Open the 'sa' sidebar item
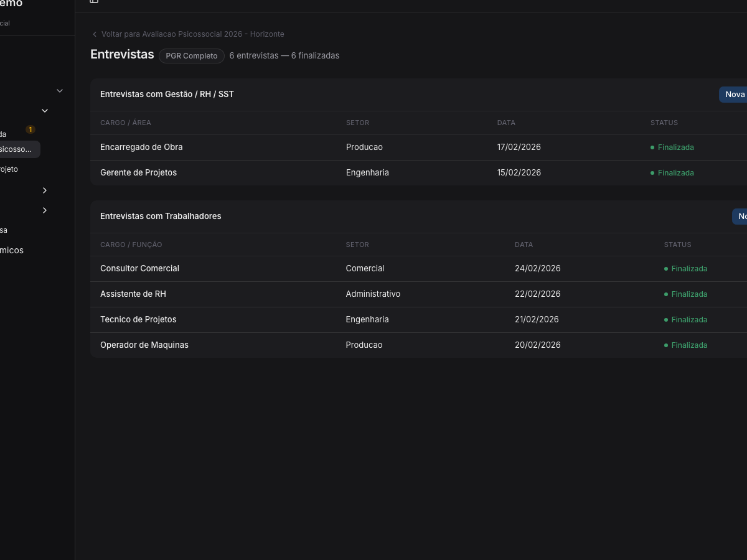Image resolution: width=747 pixels, height=560 pixels. pos(4,230)
